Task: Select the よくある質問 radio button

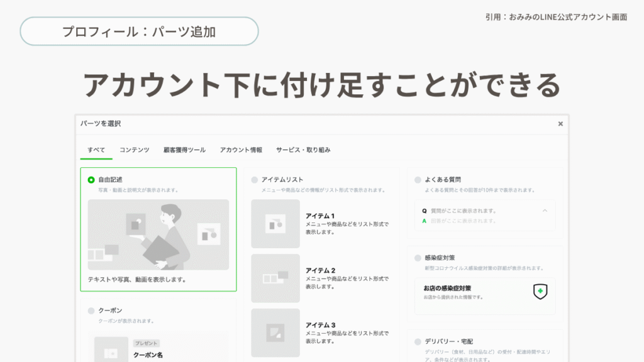Action: click(x=418, y=180)
